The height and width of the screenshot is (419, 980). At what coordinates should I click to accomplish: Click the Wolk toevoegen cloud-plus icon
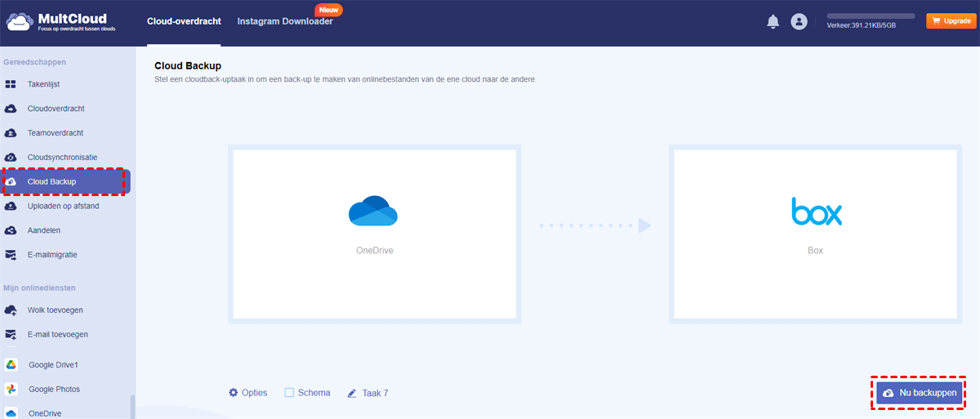11,310
